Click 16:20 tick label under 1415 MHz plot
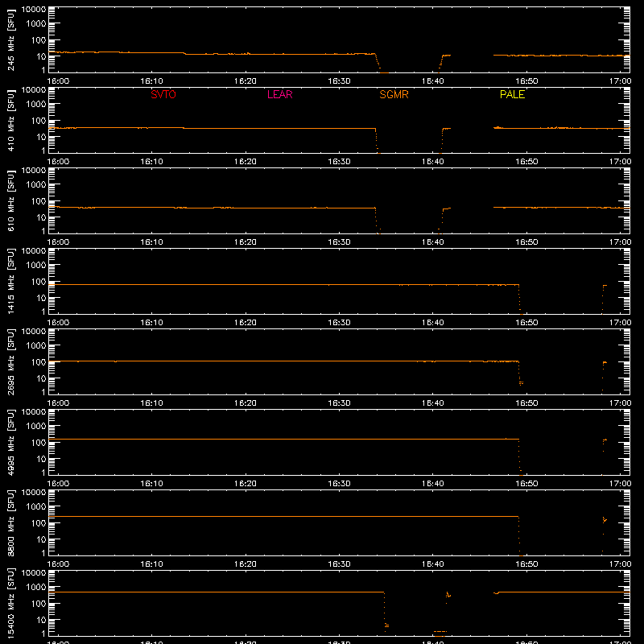The width and height of the screenshot is (644, 644). 246,323
